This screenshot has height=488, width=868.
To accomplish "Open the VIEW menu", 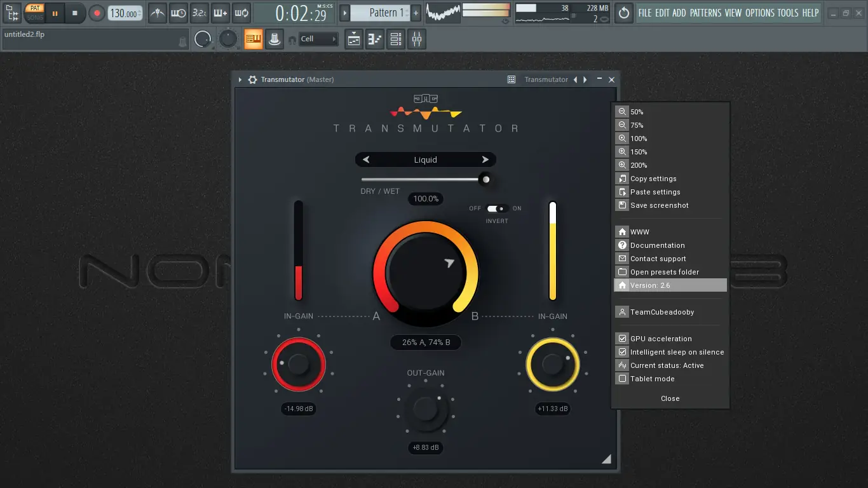I will pyautogui.click(x=733, y=13).
